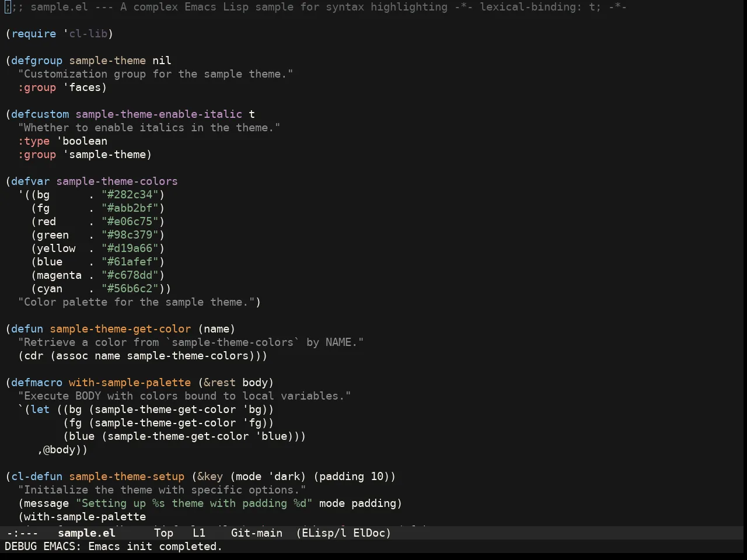Image resolution: width=747 pixels, height=560 pixels.
Task: Click macro name 'with-sample-palette' in defmacro line
Action: click(130, 383)
